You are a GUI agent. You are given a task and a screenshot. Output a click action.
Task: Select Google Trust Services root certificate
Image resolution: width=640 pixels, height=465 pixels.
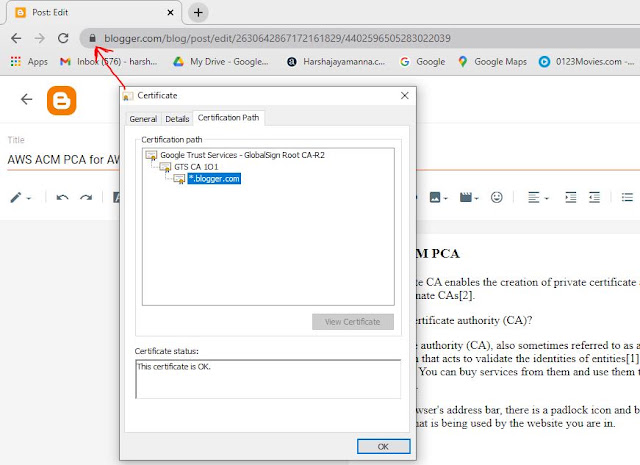pos(242,155)
